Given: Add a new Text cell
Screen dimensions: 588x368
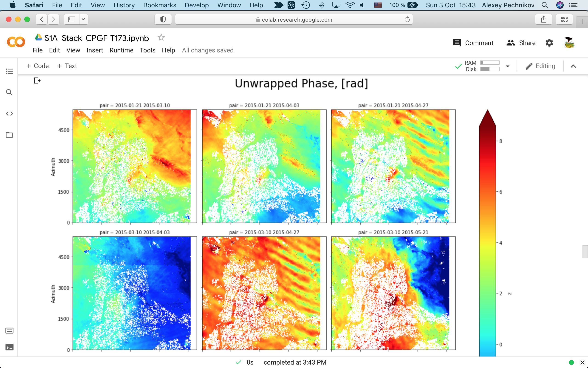Looking at the screenshot, I should tap(67, 66).
